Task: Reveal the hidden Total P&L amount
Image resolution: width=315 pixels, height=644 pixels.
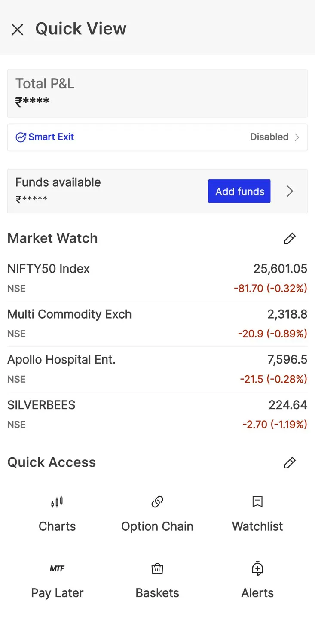Action: pos(33,102)
